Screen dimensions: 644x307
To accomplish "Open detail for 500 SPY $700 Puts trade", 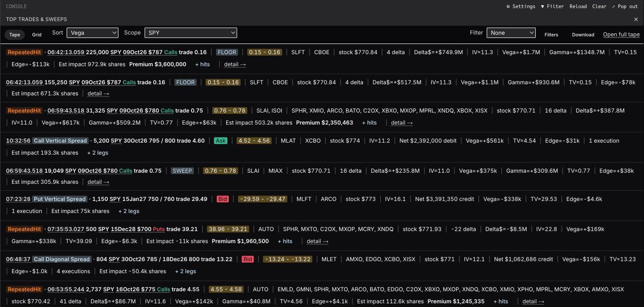I will point(317,241).
